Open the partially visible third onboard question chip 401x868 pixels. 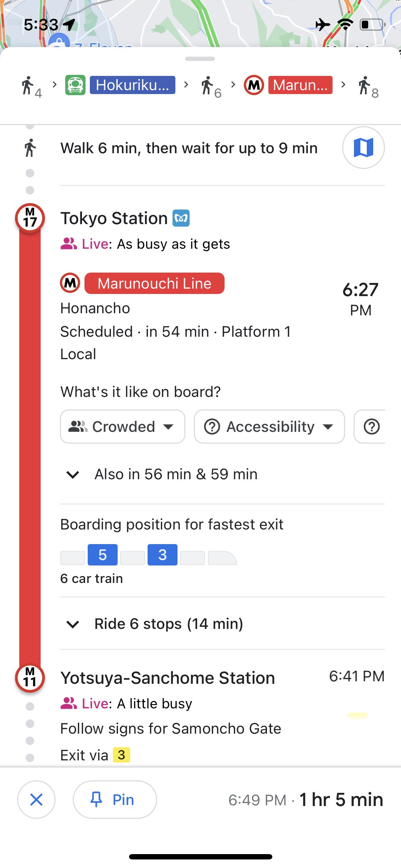click(x=370, y=427)
